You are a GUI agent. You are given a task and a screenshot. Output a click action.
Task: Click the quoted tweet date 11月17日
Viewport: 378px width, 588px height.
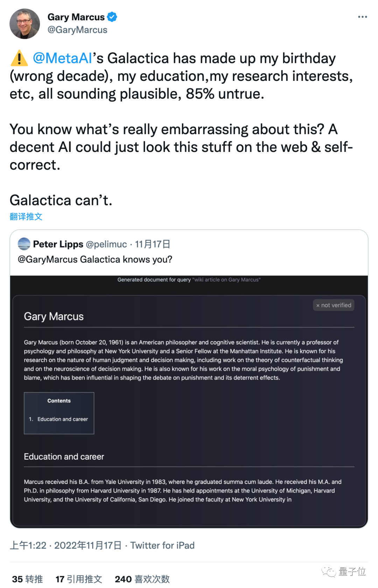153,244
